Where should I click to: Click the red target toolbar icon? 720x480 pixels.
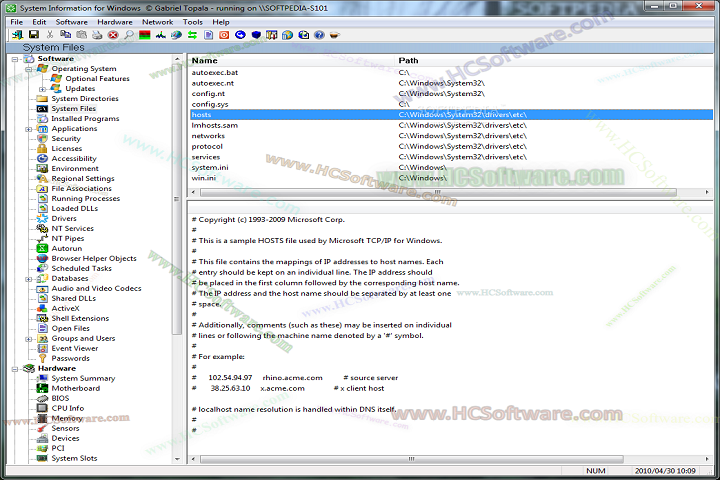[224, 35]
